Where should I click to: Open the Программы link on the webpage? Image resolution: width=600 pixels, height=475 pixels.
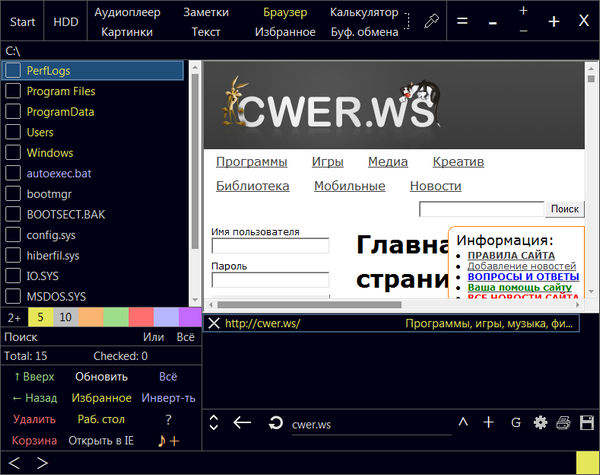click(251, 162)
